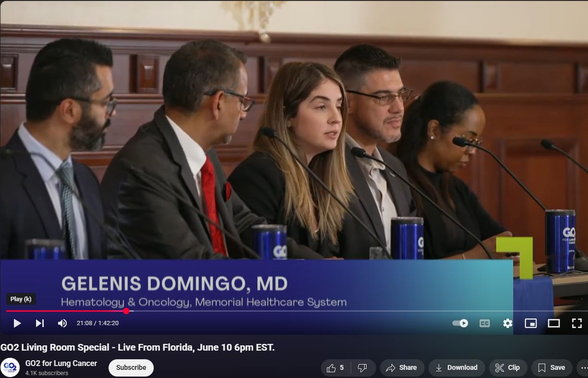Switch to miniplayer mode
Viewport: 588px width, 378px height.
530,323
